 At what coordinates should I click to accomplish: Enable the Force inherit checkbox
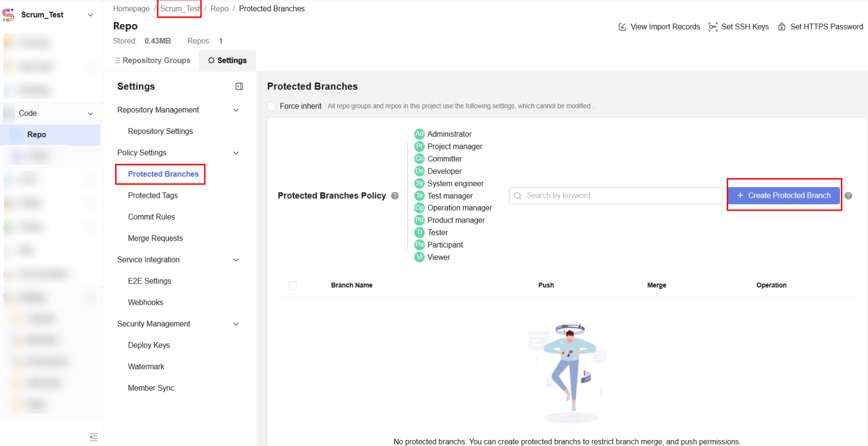[271, 106]
